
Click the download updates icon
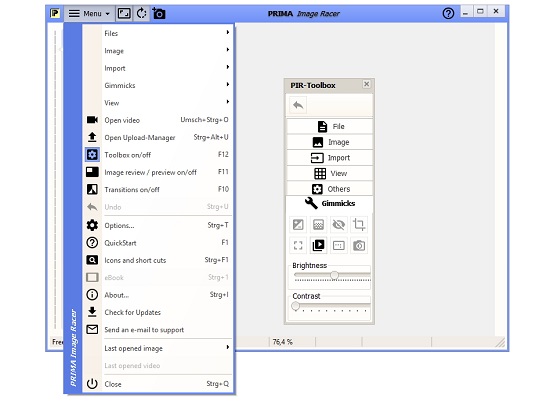(x=92, y=312)
